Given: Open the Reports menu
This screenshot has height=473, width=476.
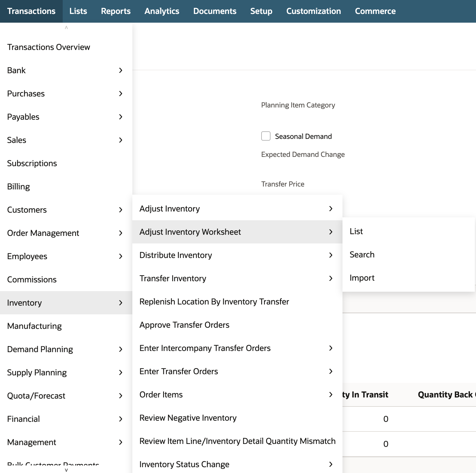Looking at the screenshot, I should [116, 11].
